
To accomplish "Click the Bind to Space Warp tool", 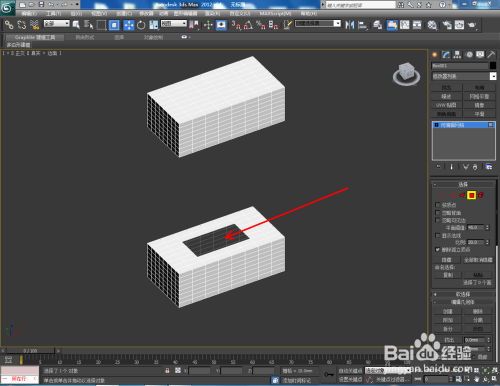I will click(x=34, y=25).
